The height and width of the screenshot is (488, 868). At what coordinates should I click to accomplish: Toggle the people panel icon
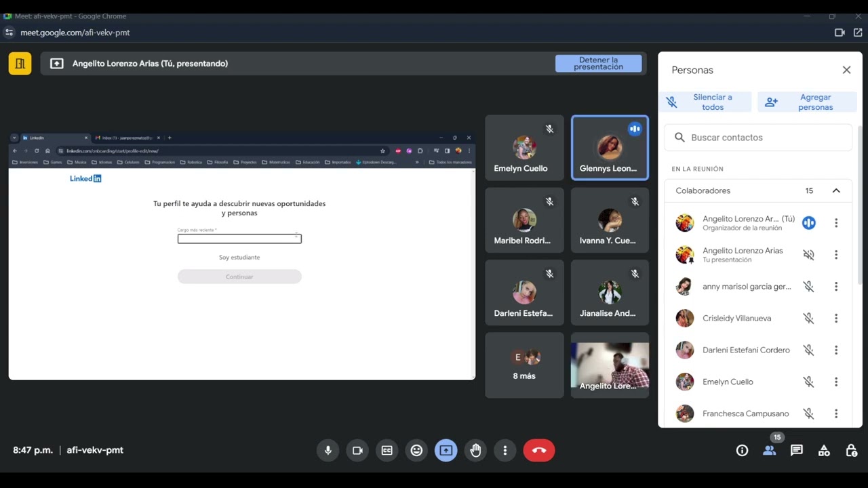769,450
